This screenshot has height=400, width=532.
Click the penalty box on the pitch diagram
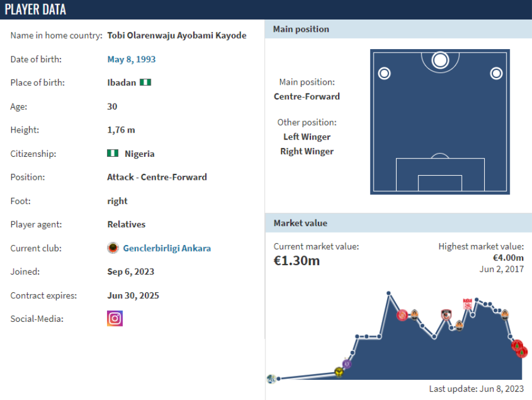tap(440, 175)
